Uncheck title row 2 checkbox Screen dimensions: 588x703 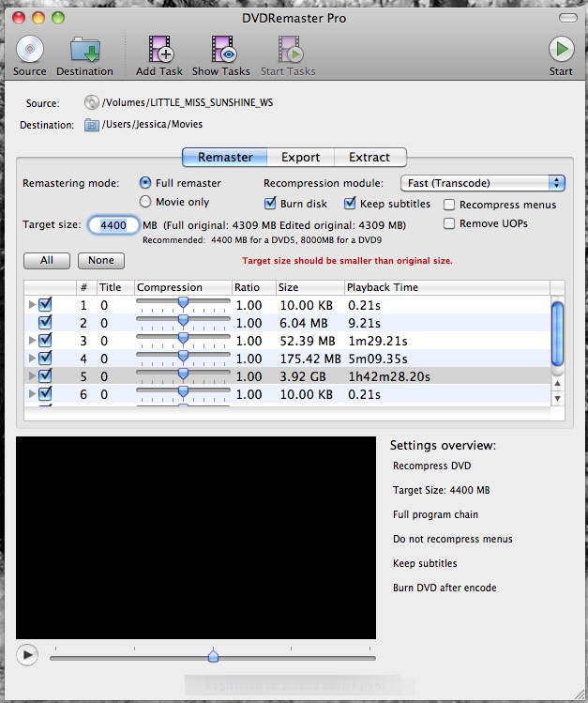(x=45, y=322)
